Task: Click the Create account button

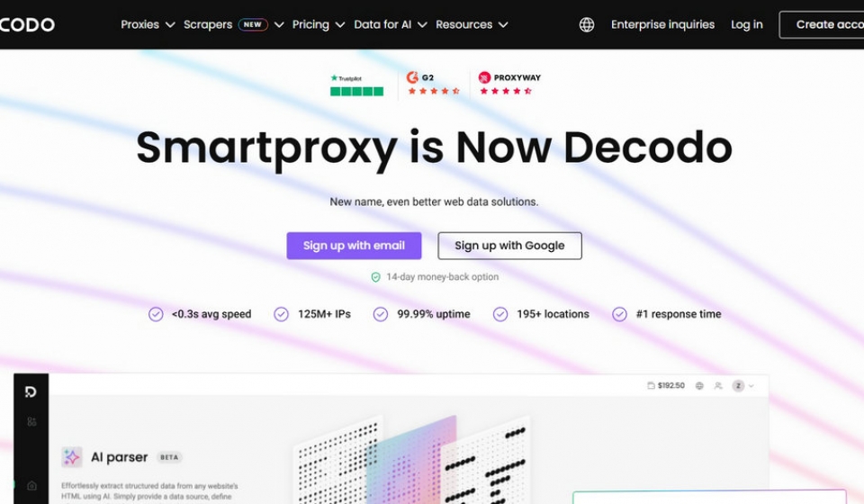Action: click(822, 25)
